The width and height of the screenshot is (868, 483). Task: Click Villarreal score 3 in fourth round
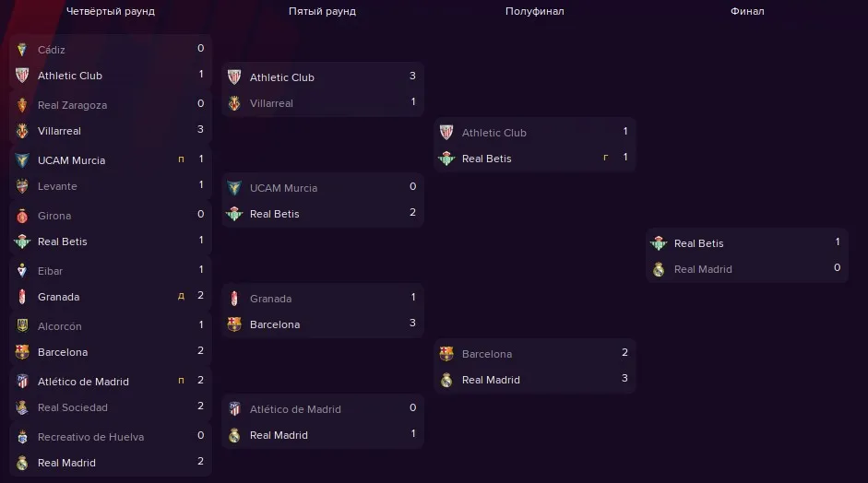click(x=200, y=129)
